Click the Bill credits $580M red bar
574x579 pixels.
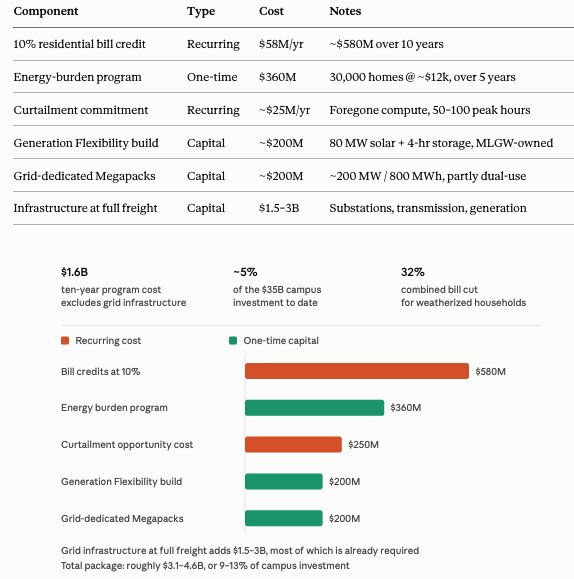pyautogui.click(x=357, y=371)
